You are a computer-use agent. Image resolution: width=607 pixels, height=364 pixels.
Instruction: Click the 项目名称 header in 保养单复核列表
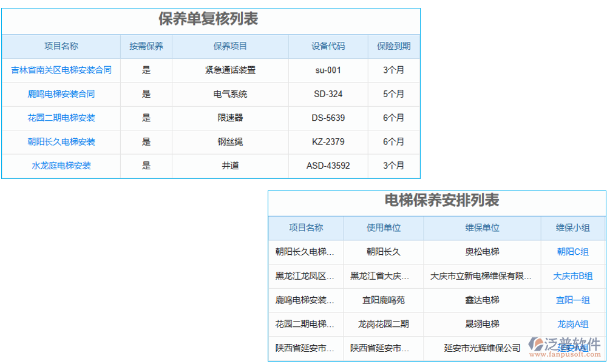click(x=61, y=46)
